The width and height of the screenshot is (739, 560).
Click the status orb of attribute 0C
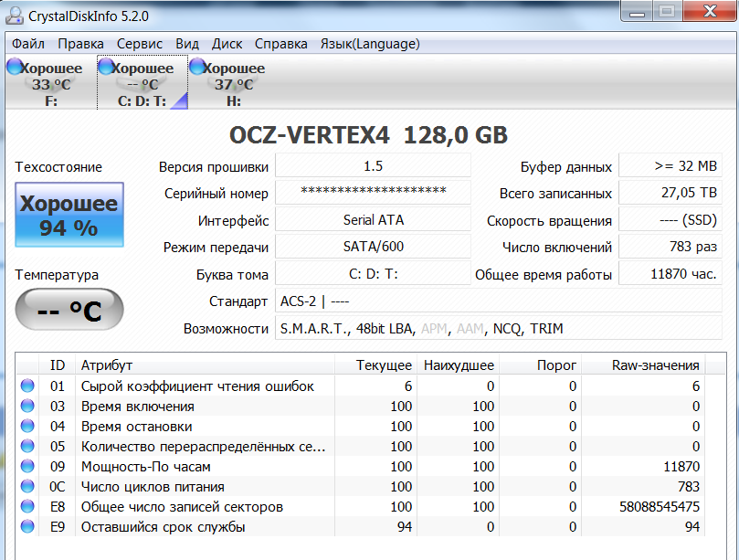click(27, 487)
